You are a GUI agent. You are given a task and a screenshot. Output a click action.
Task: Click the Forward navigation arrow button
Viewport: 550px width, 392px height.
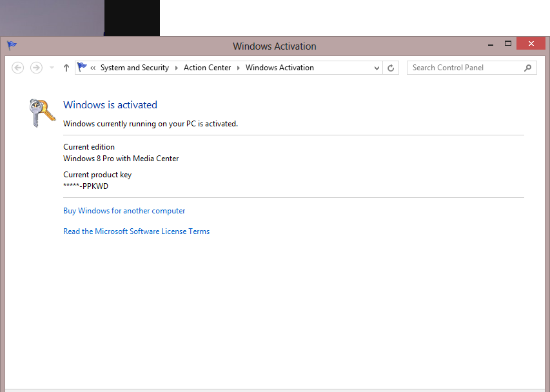click(36, 68)
